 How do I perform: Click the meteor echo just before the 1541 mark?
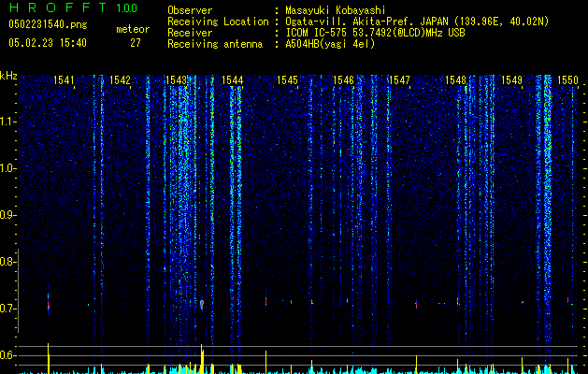point(48,304)
